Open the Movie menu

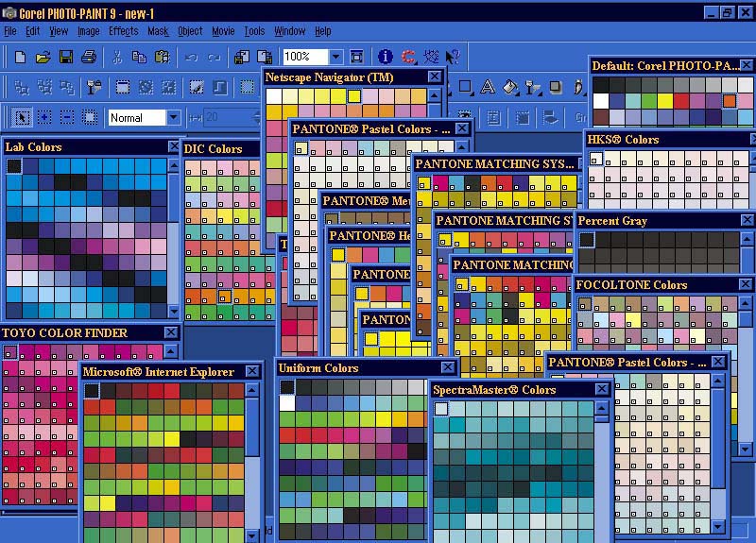(x=223, y=31)
